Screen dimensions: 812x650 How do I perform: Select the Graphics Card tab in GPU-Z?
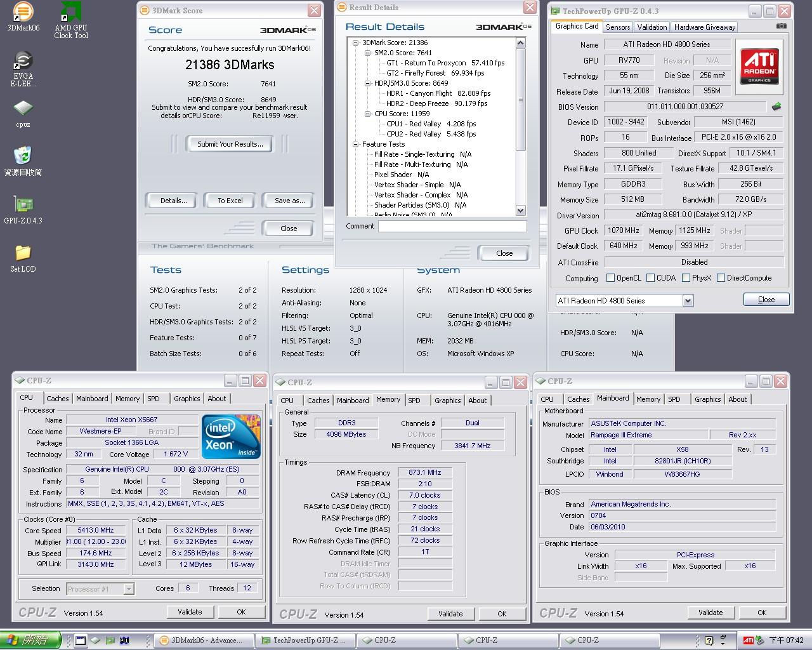577,26
